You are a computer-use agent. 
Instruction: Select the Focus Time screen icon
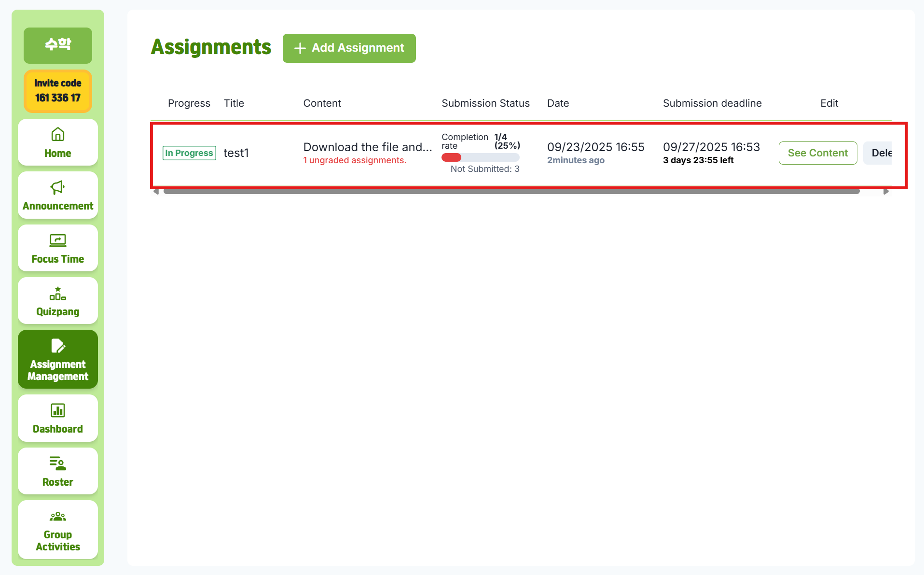click(x=58, y=240)
